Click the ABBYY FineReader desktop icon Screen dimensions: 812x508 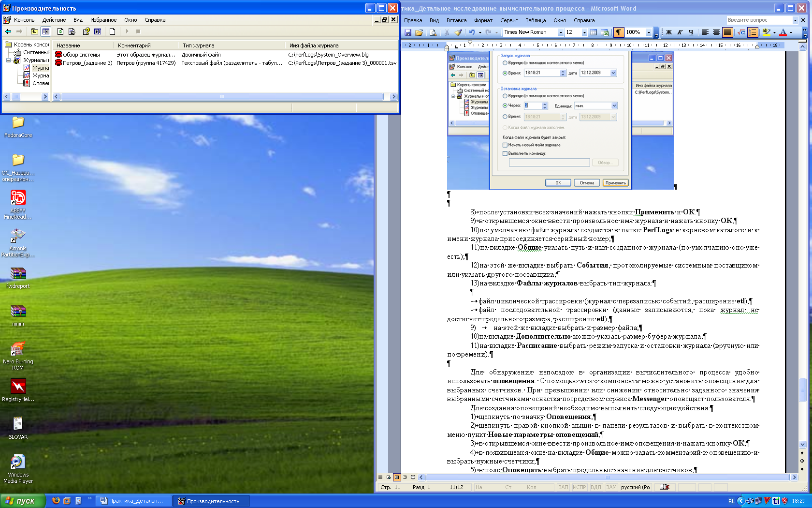point(18,205)
